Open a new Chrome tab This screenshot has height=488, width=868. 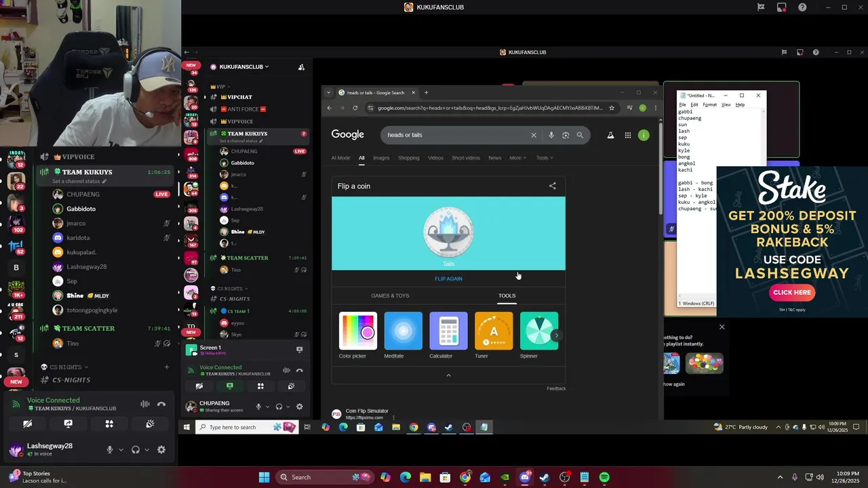coord(426,92)
